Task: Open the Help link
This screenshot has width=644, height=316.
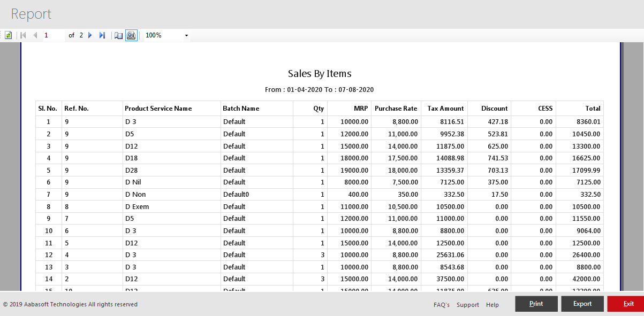Action: coord(493,305)
